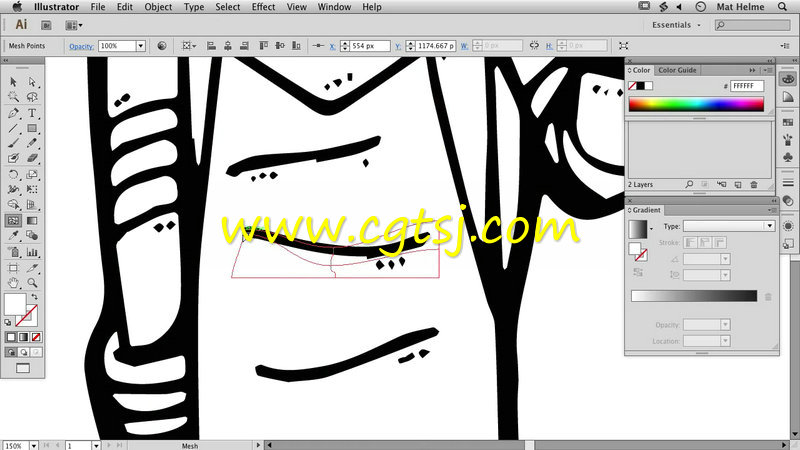800x450 pixels.
Task: Select the Eraser tool
Action: point(32,159)
